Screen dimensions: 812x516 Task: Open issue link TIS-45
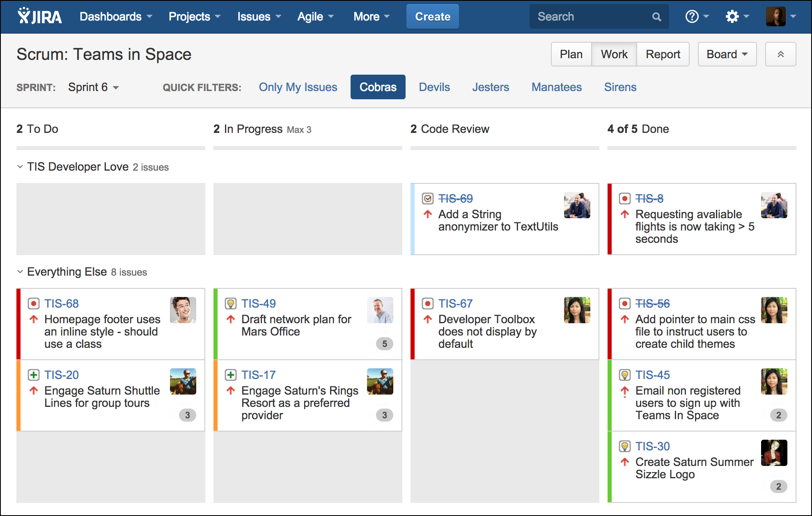(652, 375)
